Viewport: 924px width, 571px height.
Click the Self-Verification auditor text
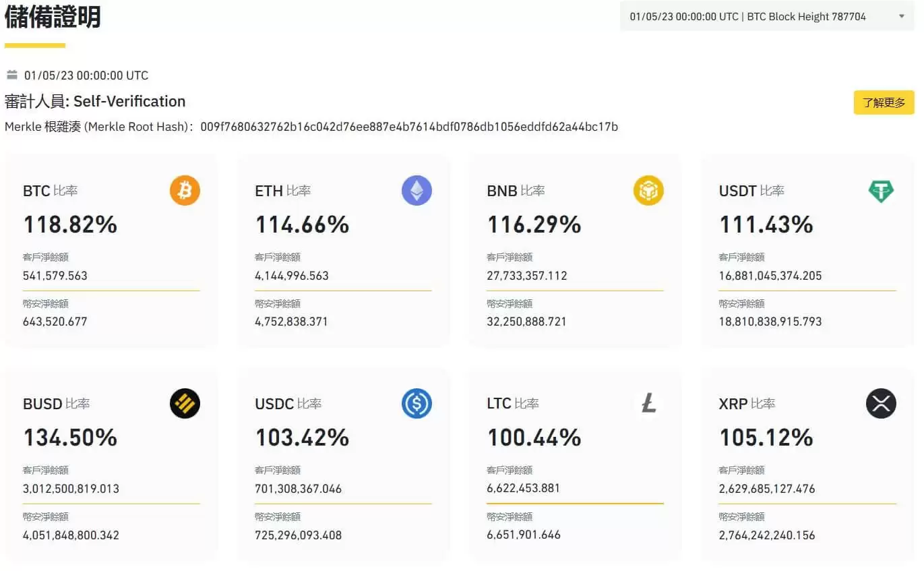(x=129, y=101)
